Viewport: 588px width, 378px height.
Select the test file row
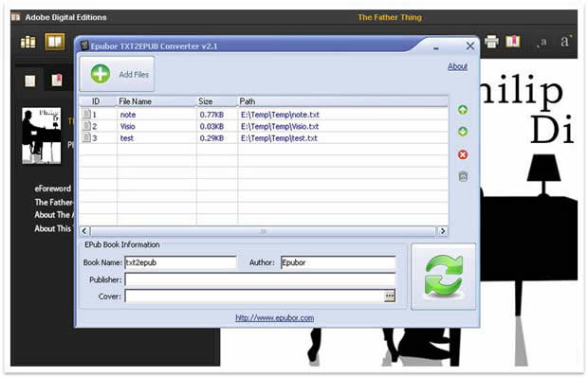click(x=264, y=138)
